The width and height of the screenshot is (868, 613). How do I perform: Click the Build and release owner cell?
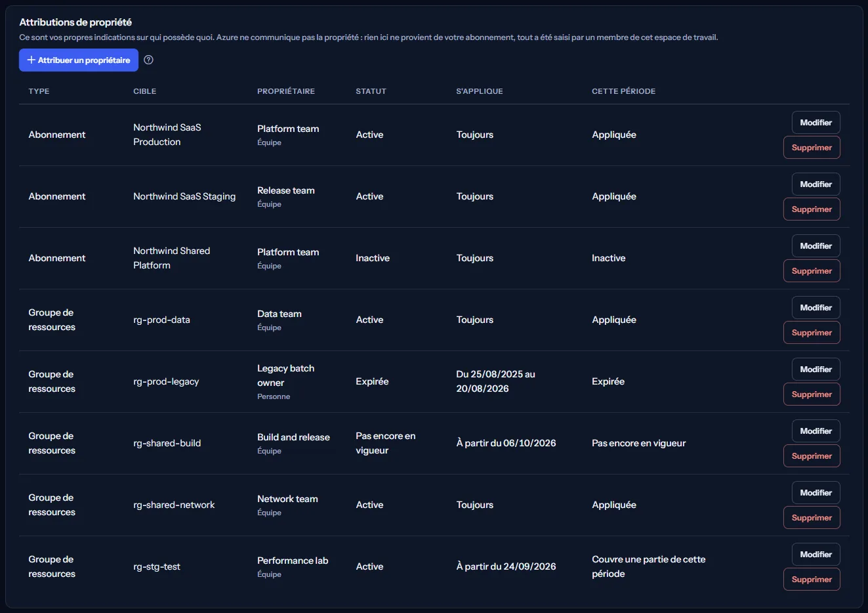[293, 443]
